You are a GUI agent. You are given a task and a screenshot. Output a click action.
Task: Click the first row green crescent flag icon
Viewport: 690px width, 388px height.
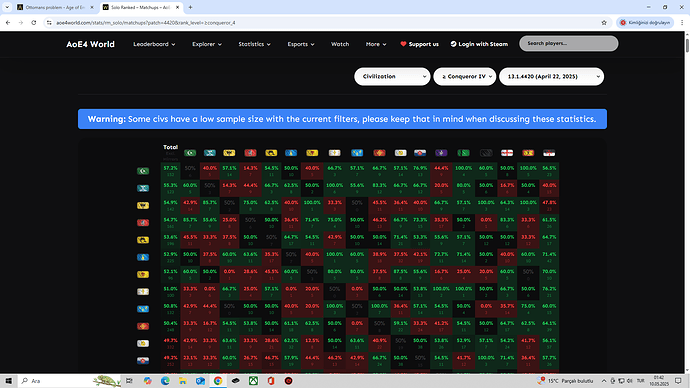[x=143, y=171]
